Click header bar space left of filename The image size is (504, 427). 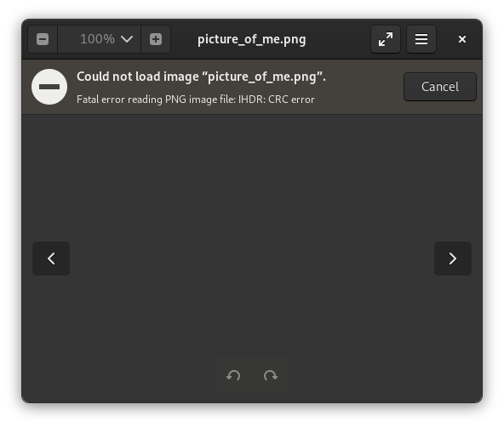click(x=184, y=39)
